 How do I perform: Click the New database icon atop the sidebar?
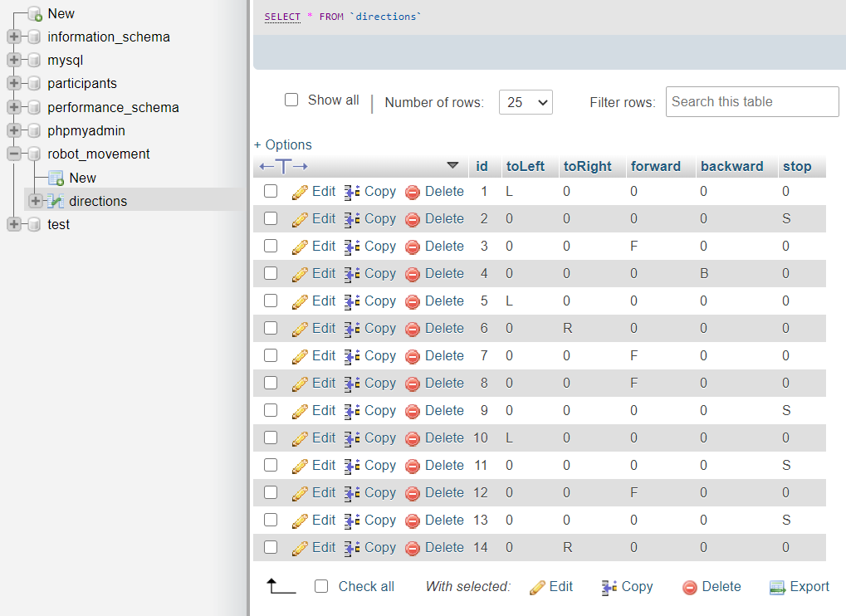click(32, 13)
